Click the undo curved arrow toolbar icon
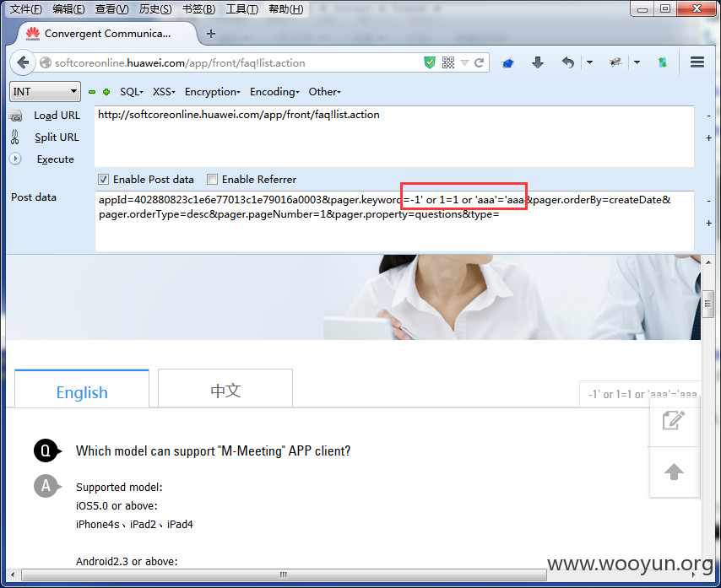Viewport: 721px width, 588px height. [x=568, y=62]
